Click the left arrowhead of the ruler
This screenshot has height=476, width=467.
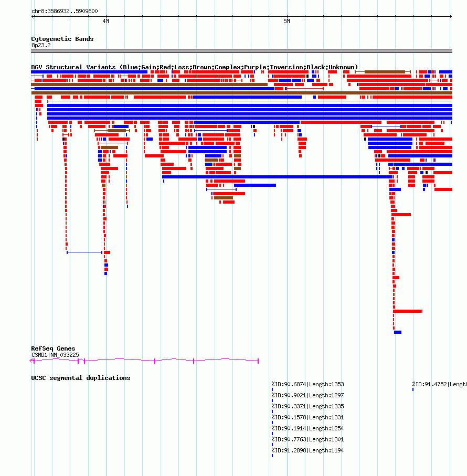tap(33, 16)
